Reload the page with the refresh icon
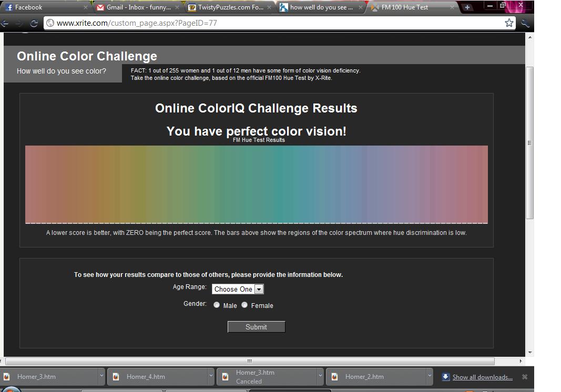 34,24
